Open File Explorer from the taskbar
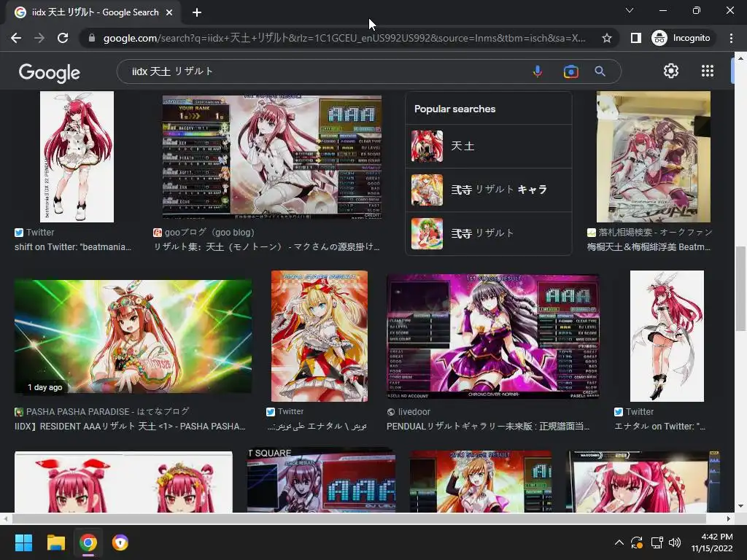Image resolution: width=747 pixels, height=560 pixels. coord(55,542)
